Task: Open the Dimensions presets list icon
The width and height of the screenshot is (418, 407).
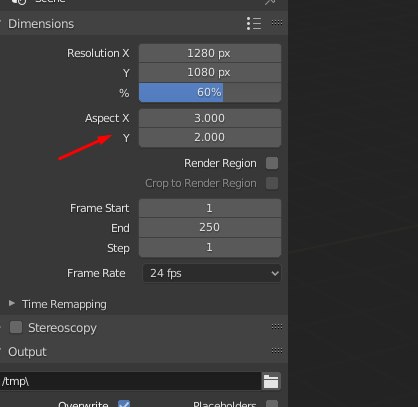Action: tap(254, 23)
